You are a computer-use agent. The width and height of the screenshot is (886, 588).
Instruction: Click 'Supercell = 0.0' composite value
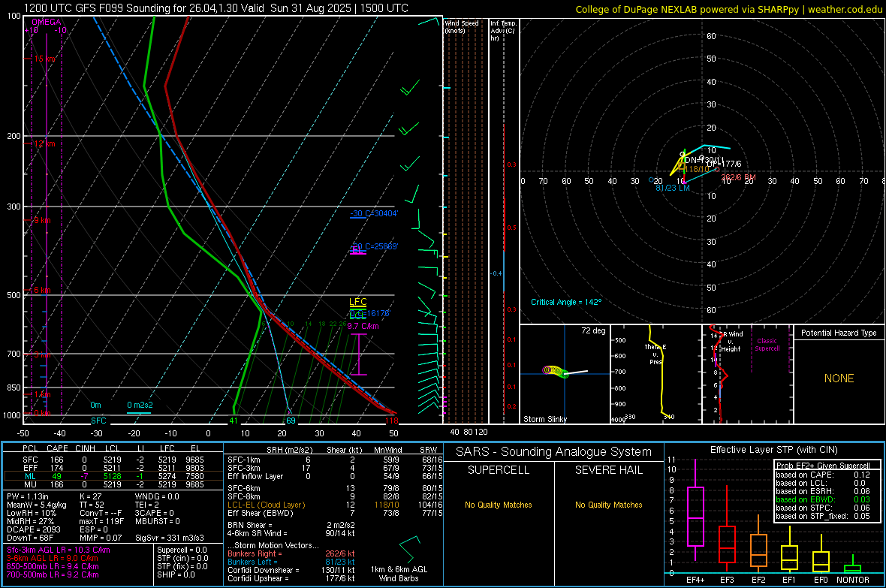[x=182, y=550]
